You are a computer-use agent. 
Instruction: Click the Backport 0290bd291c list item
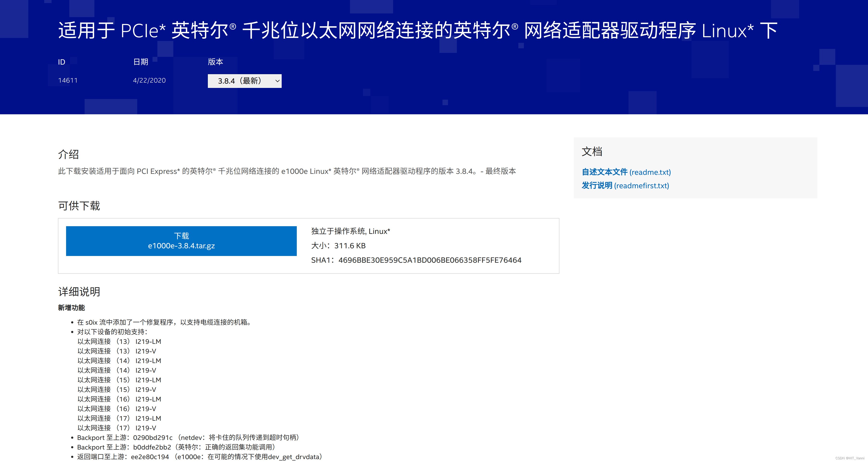pyautogui.click(x=188, y=438)
